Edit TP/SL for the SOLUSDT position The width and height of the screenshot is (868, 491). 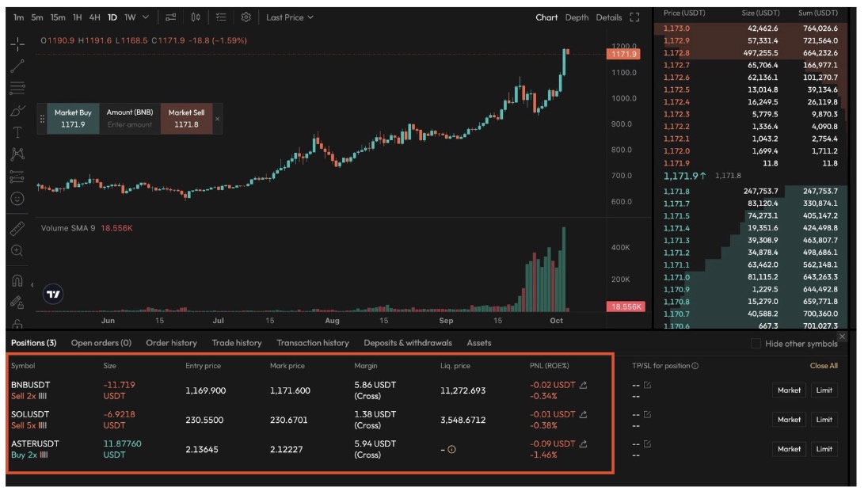[x=647, y=414]
